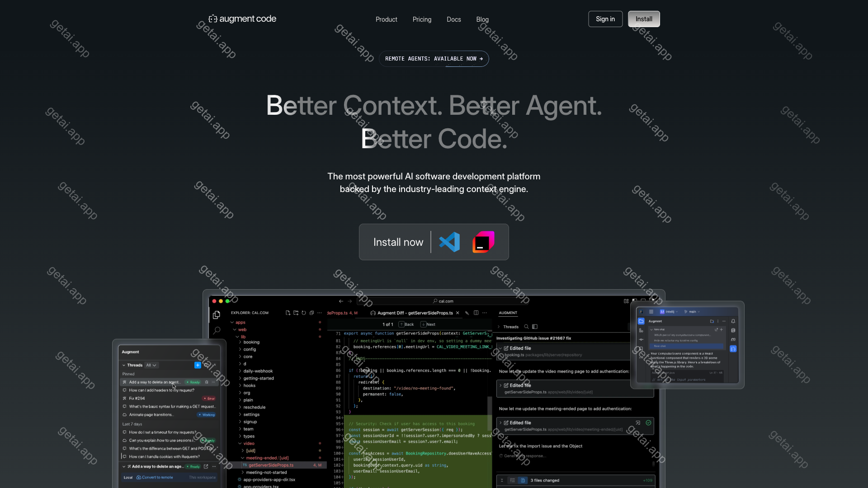868x488 pixels.
Task: Expand the Threads section in Augment panel
Action: pos(499,327)
